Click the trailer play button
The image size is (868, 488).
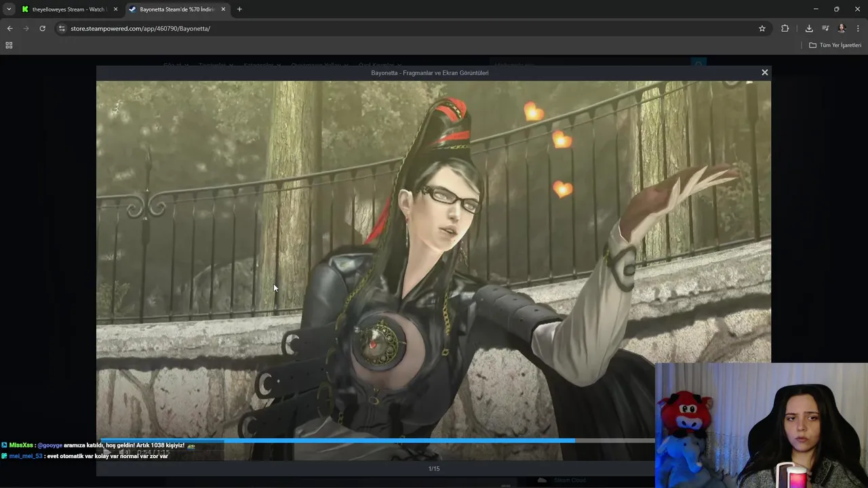coord(107,452)
